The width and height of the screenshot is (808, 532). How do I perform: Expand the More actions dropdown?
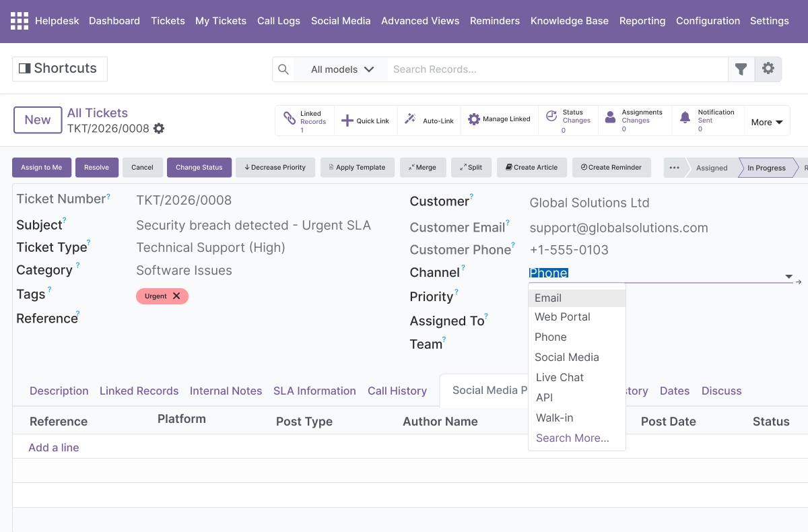[767, 122]
